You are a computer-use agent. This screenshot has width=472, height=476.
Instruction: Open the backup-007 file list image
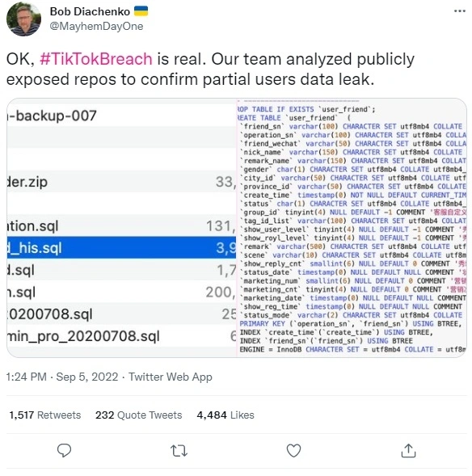point(121,228)
